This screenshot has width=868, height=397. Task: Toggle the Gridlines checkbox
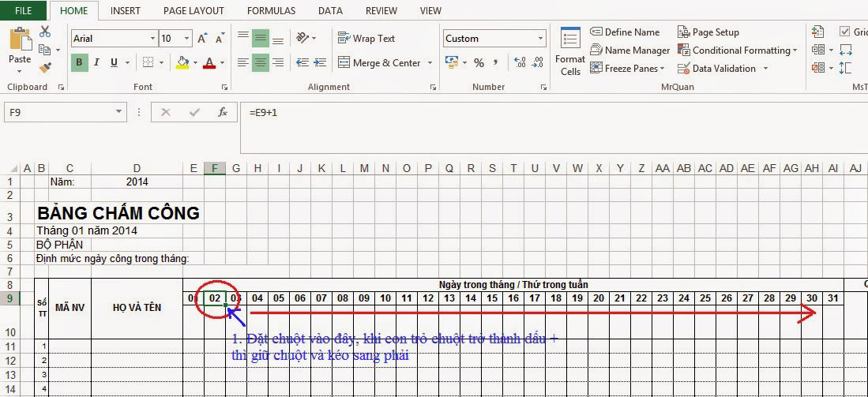click(845, 32)
